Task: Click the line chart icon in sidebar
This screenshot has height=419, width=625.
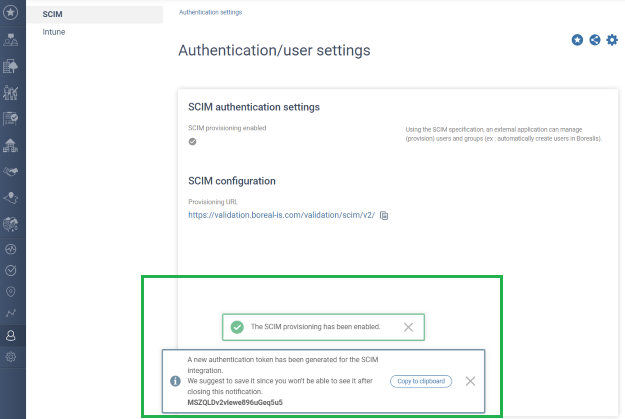Action: click(12, 314)
